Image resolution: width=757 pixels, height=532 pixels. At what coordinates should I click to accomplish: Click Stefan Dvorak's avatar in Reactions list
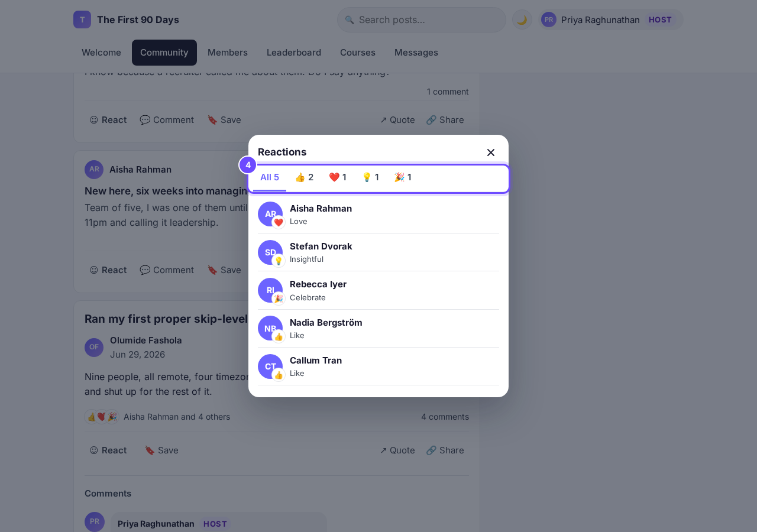pyautogui.click(x=270, y=252)
